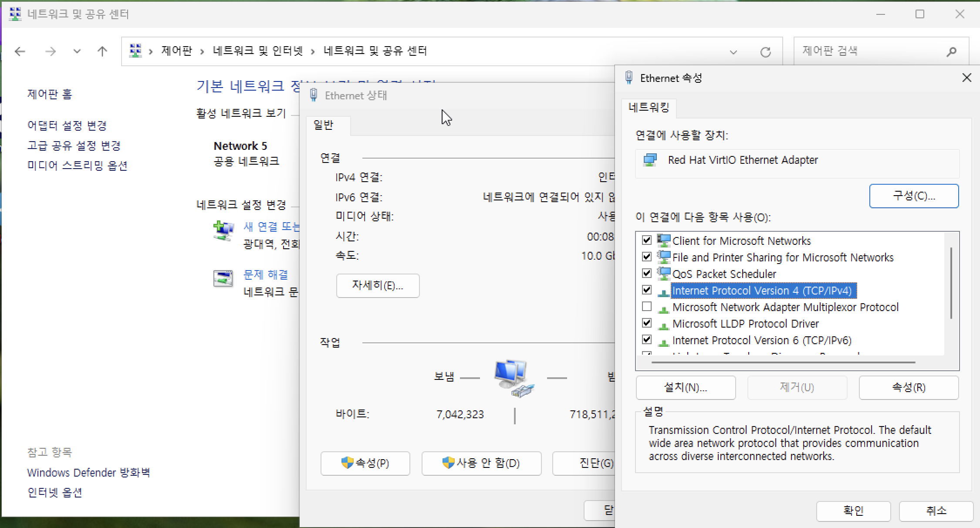The image size is (980, 528).
Task: Click the Red Hat VirtIO adapter icon
Action: coord(650,160)
